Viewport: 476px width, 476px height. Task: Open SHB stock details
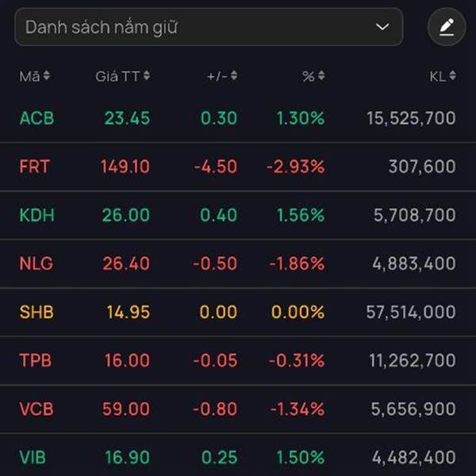(238, 312)
